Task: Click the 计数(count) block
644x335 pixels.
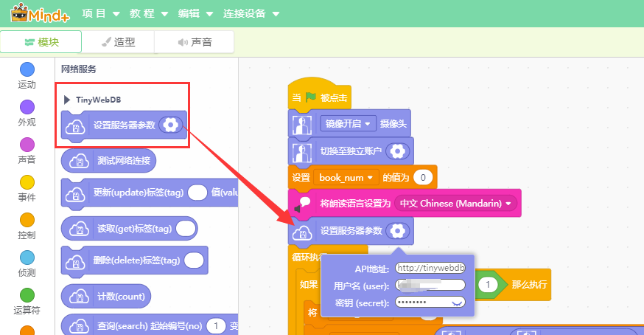Action: tap(106, 297)
